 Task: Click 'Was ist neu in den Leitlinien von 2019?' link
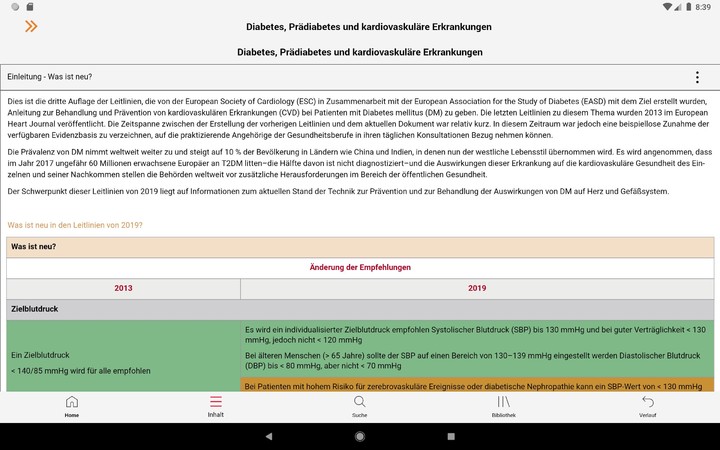tap(75, 225)
